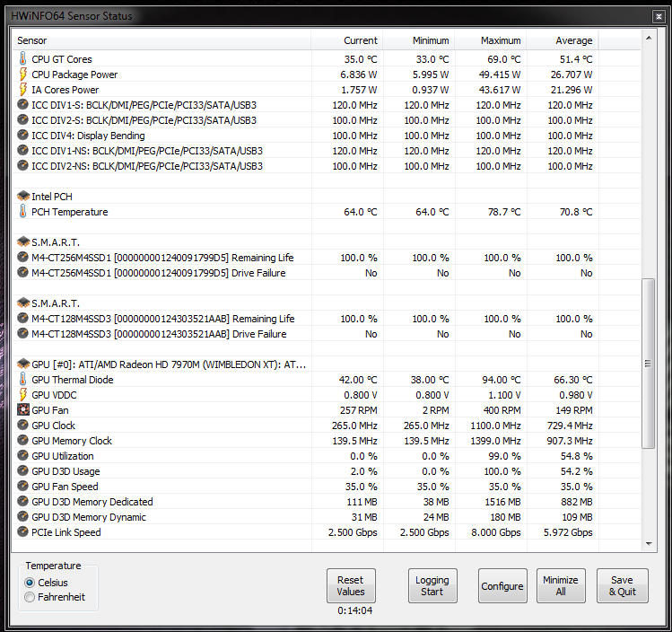Click the gauge icon beside GPU Clock
Screen dimensions: 672x632
[22, 426]
